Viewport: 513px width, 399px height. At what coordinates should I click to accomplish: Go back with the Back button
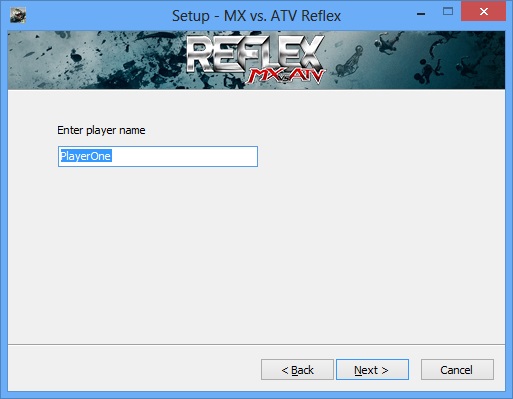click(297, 369)
